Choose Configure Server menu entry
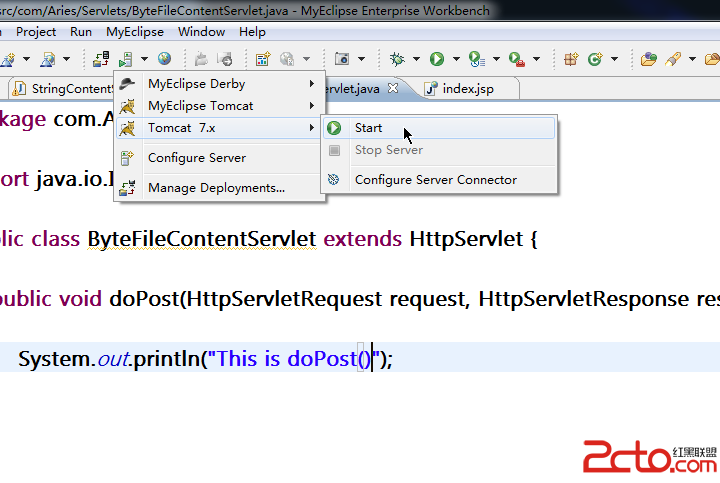 pyautogui.click(x=219, y=158)
